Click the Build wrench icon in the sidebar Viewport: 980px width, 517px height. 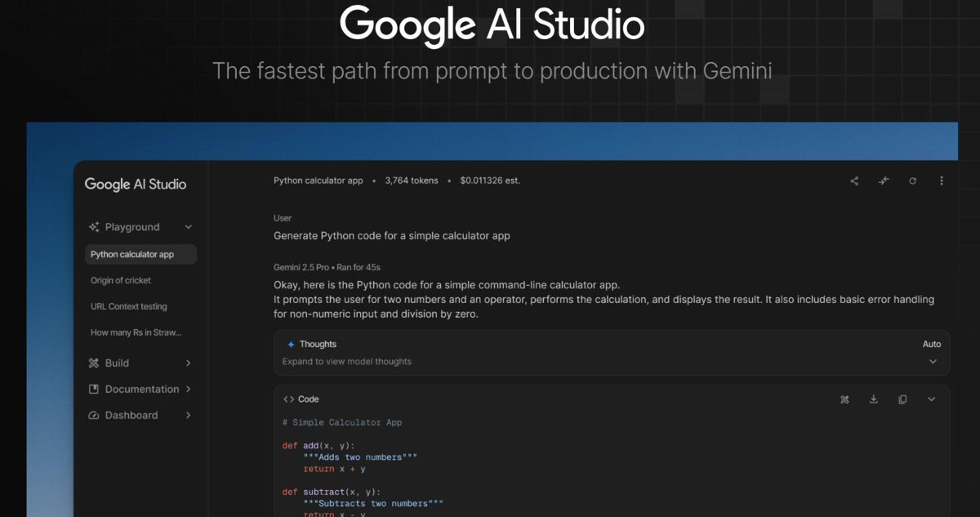94,363
